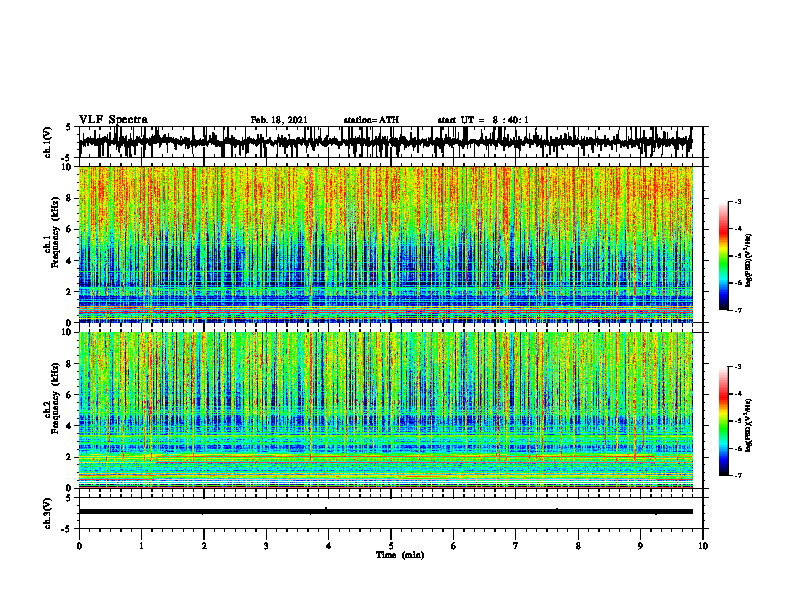Screen dimensions: 792x612
Task: Click the "start UT = 8 : 40: 1" label
Action: coord(483,120)
